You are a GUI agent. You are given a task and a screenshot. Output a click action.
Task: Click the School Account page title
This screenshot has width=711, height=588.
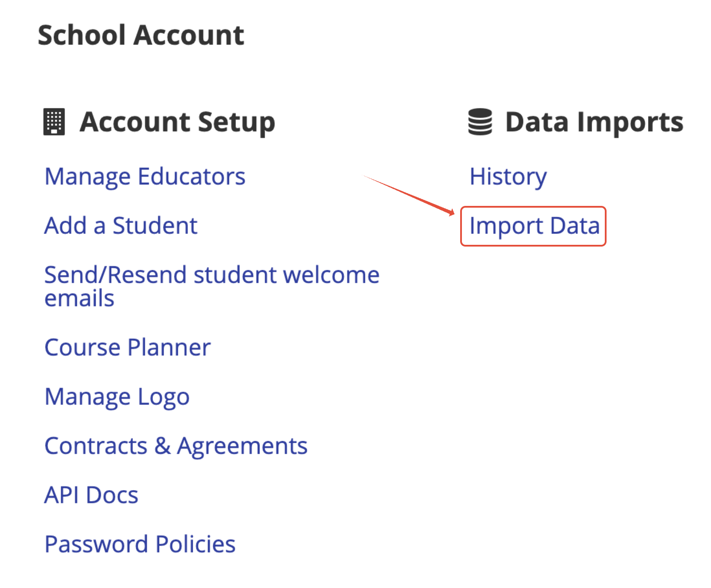pyautogui.click(x=141, y=35)
